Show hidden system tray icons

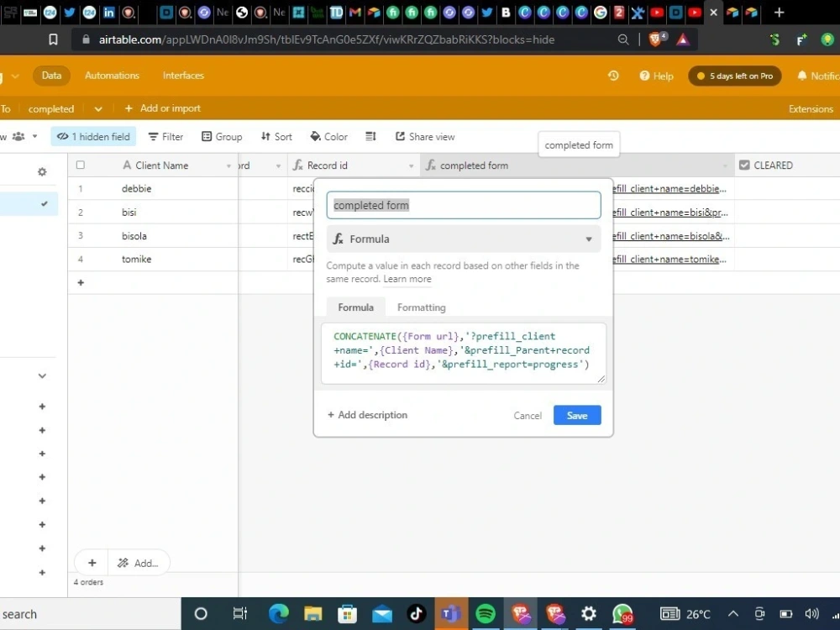(733, 614)
